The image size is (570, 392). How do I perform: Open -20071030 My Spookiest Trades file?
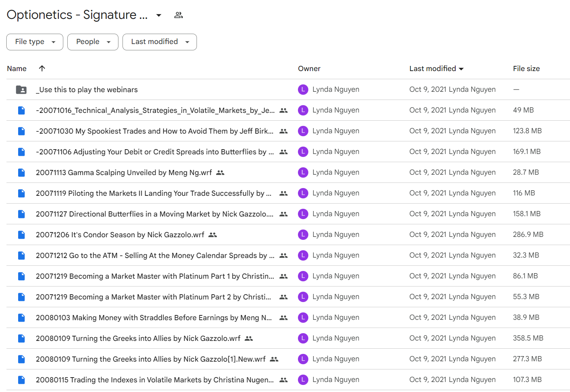point(155,131)
